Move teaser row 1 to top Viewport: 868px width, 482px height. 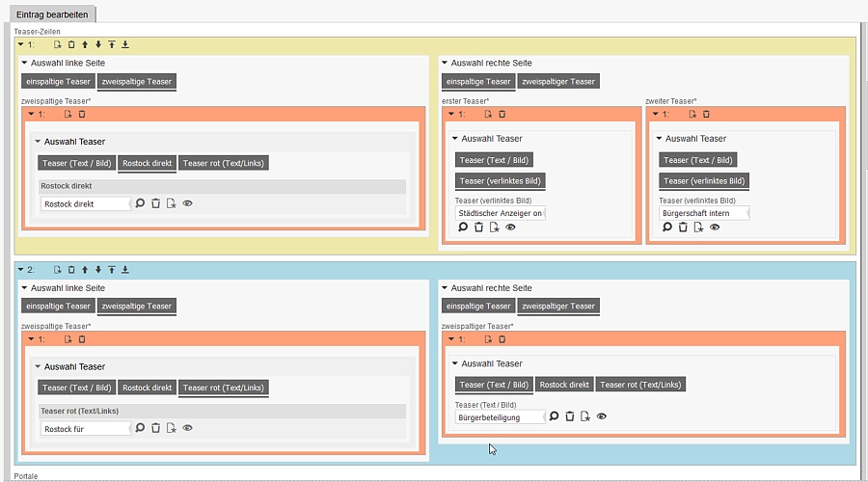pos(112,44)
